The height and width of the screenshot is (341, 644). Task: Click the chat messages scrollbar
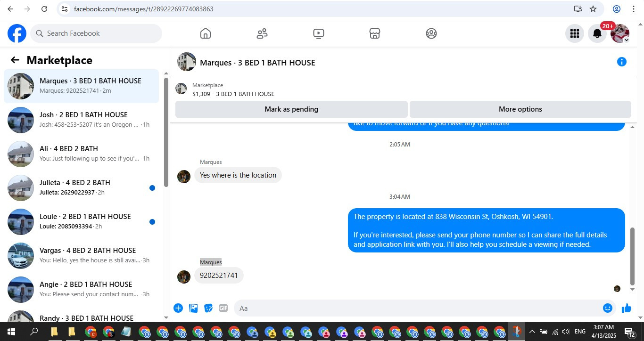click(633, 256)
